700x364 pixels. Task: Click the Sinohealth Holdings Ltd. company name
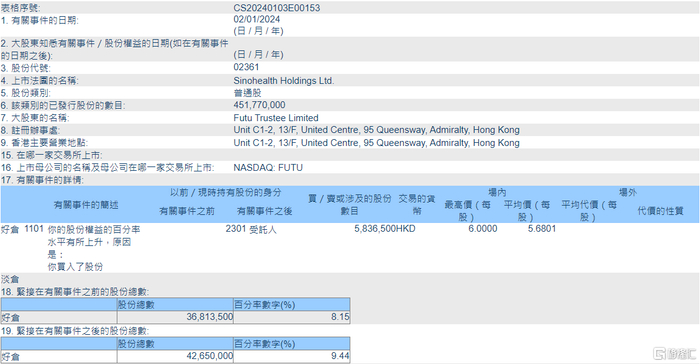pyautogui.click(x=283, y=81)
